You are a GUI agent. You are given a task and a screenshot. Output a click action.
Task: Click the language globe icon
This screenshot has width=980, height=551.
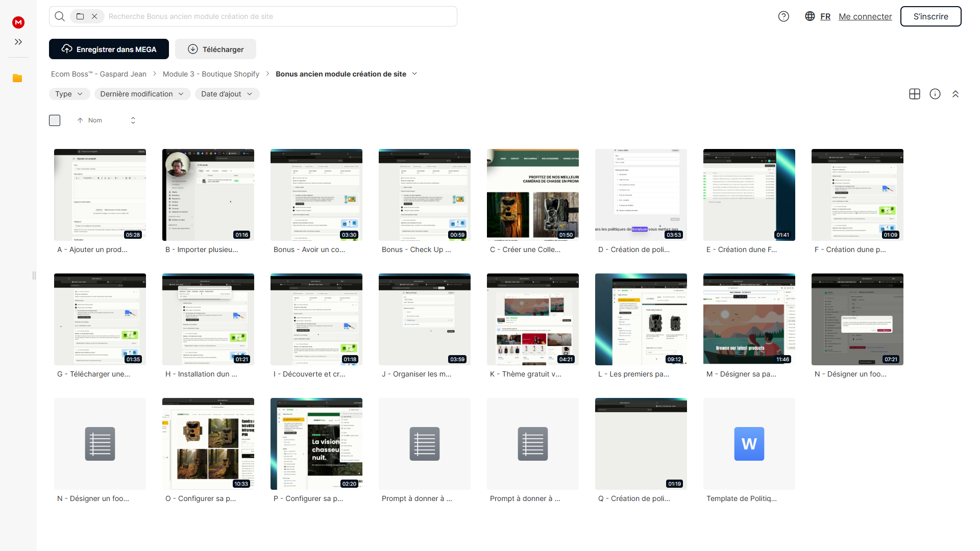[x=810, y=16]
